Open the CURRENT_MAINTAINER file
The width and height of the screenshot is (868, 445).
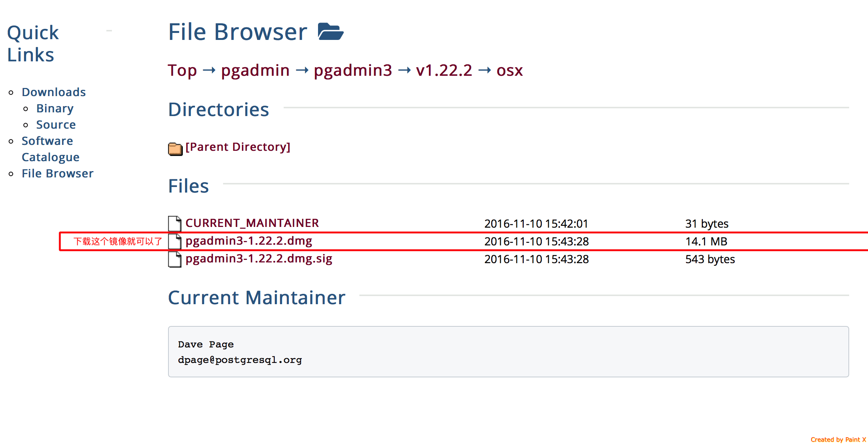(252, 223)
